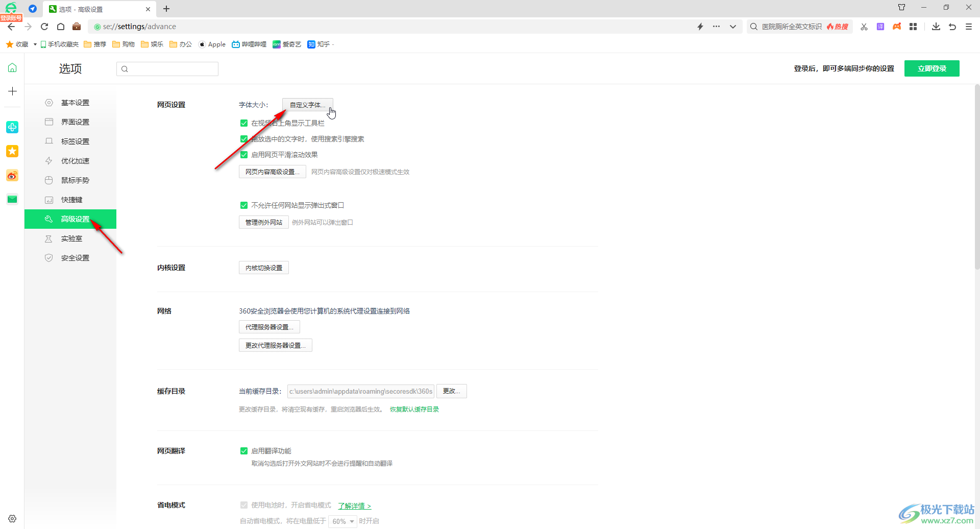Image resolution: width=980 pixels, height=529 pixels.
Task: Toggle 拖放选中的文字时使用搜索引擎搜索 checkbox
Action: click(x=244, y=139)
